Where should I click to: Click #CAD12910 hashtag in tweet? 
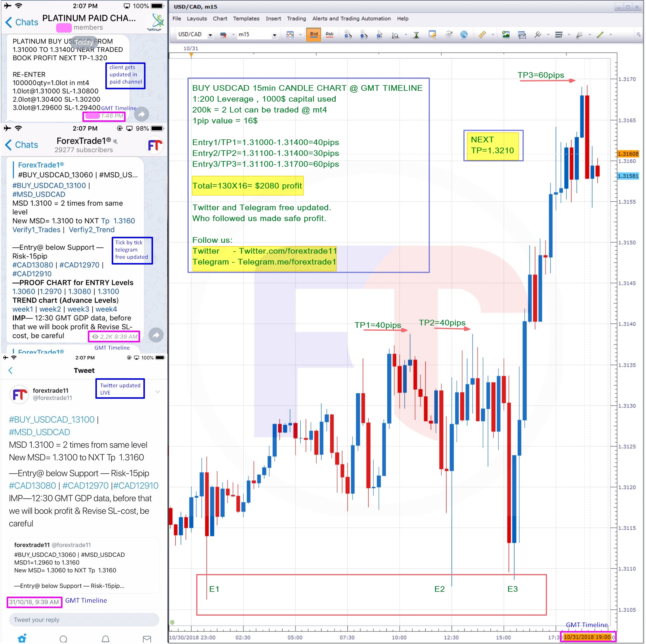pyautogui.click(x=136, y=485)
